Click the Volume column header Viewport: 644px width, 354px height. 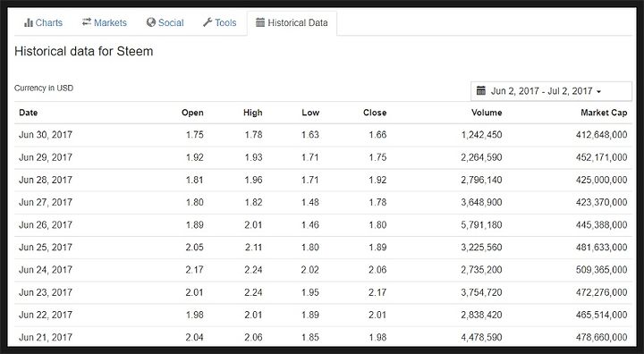tap(487, 113)
